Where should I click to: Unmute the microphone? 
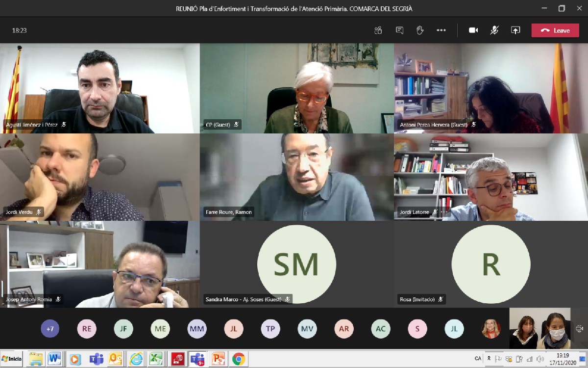(494, 30)
